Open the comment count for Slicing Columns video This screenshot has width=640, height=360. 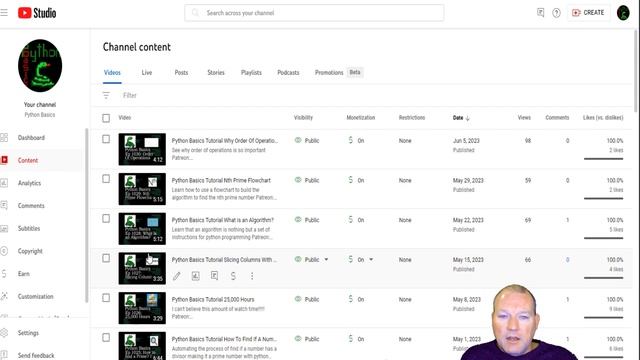click(567, 260)
